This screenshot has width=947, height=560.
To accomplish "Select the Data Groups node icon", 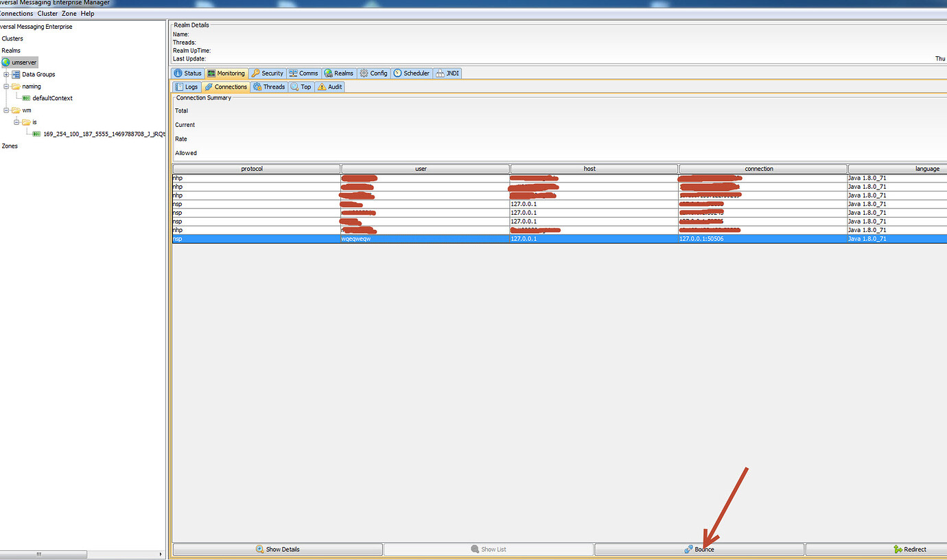I will click(16, 74).
